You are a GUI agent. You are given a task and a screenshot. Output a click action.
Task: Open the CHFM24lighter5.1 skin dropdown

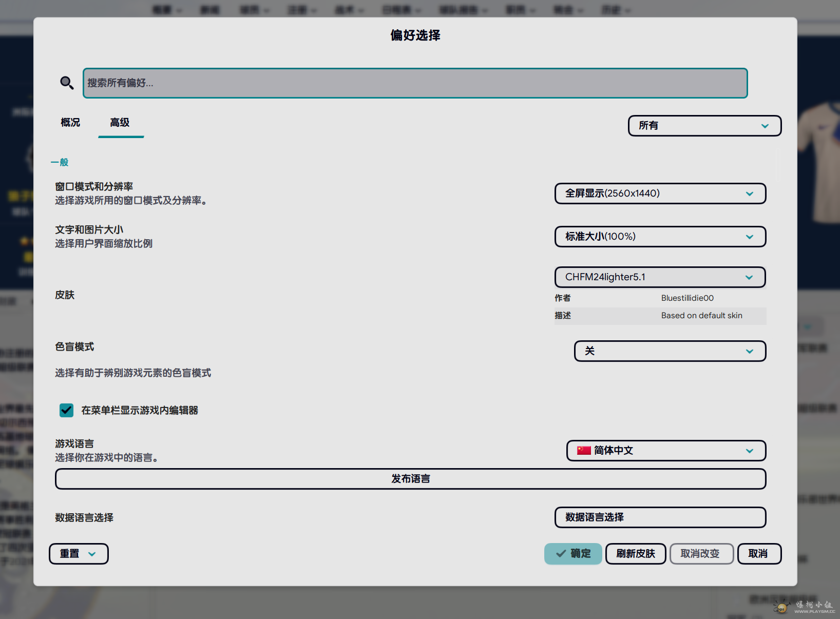(x=660, y=277)
